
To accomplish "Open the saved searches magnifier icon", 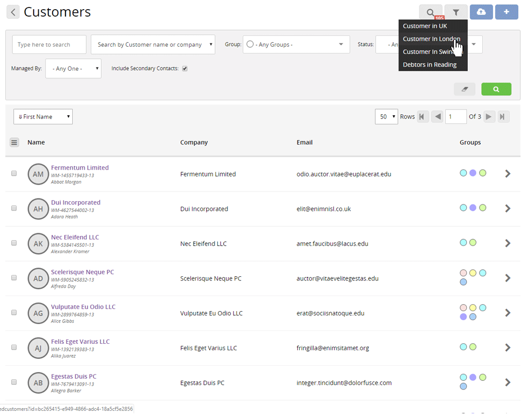I will pos(430,12).
